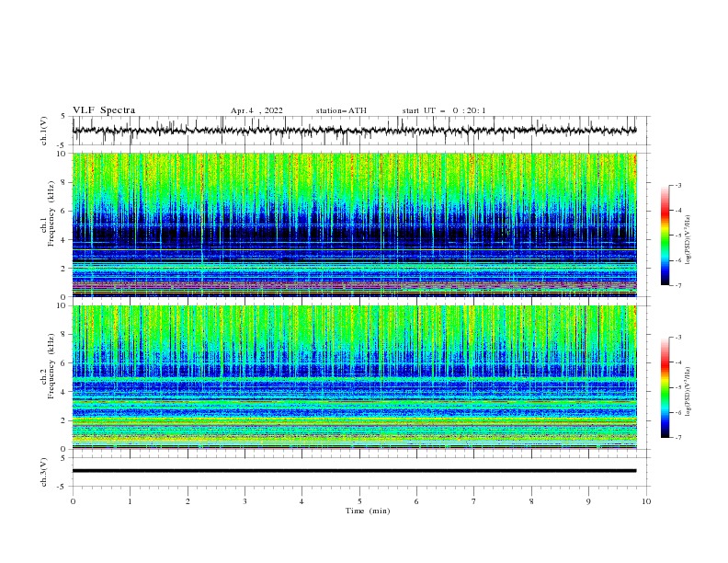
Task: Click the ch.1 PSD color scale bar
Action: (665, 235)
